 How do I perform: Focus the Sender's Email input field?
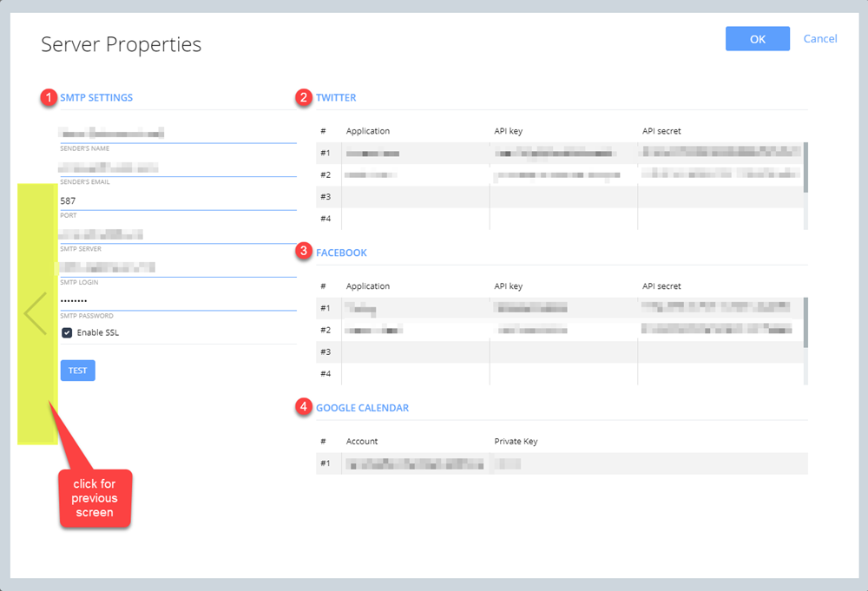(178, 167)
